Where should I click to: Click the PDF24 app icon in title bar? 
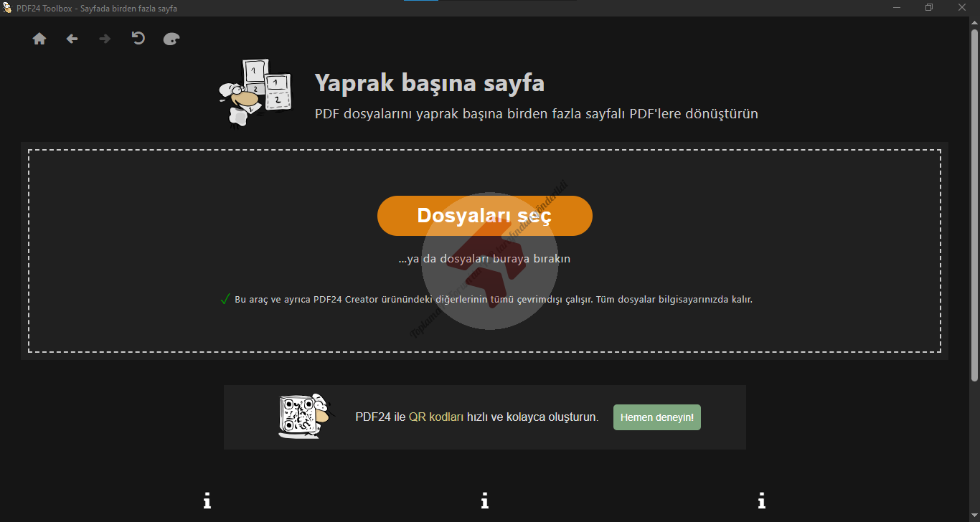(x=7, y=8)
